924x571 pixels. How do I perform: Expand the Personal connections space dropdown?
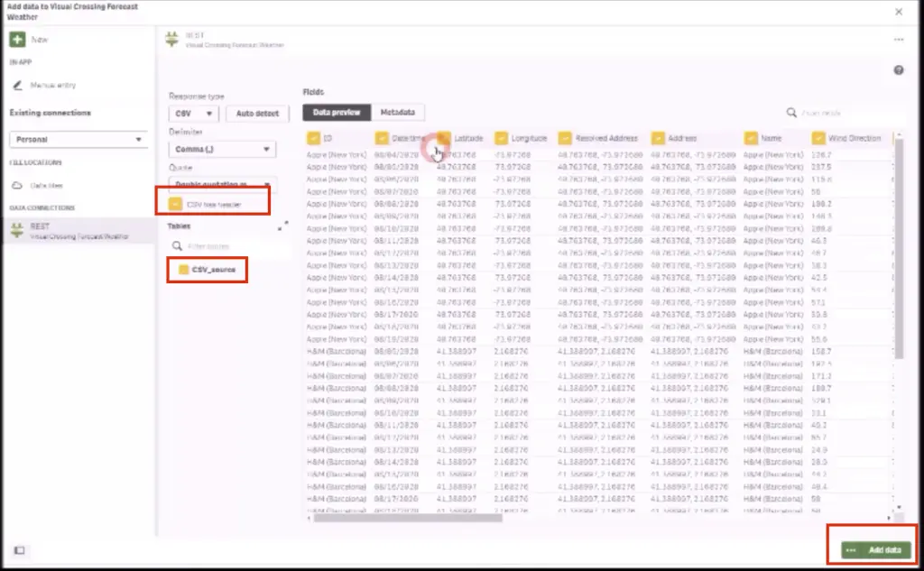coord(79,140)
